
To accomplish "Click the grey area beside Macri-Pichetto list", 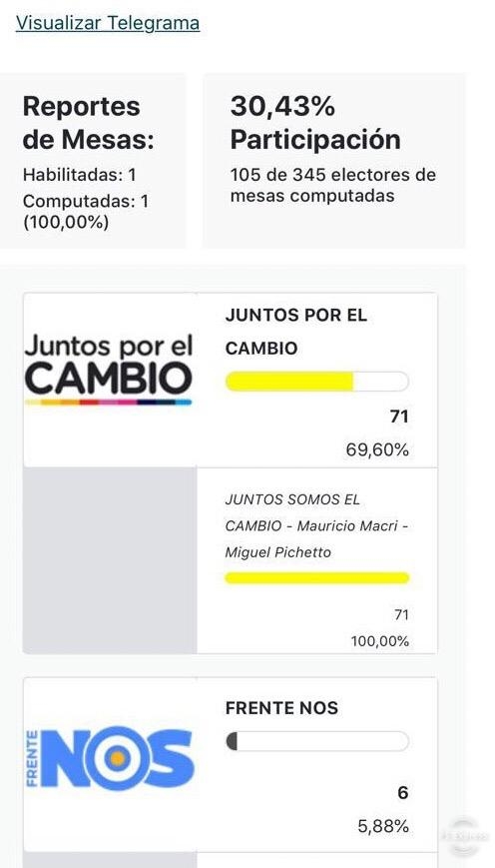I will (110, 560).
